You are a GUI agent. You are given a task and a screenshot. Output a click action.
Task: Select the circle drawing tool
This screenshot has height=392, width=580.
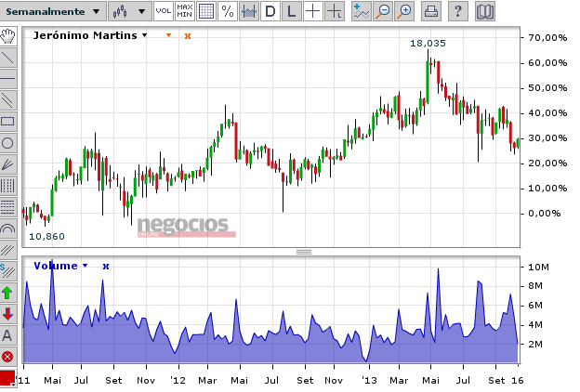7,143
